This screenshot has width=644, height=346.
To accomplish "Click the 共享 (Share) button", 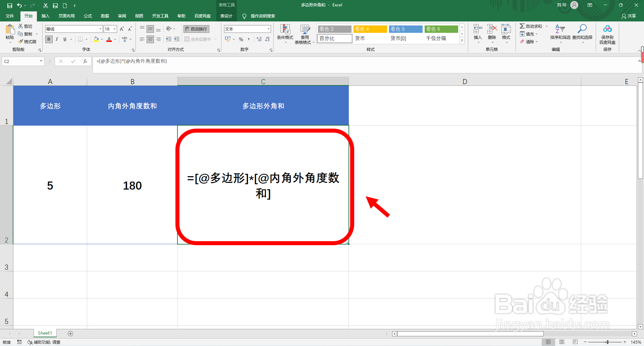I will 629,16.
